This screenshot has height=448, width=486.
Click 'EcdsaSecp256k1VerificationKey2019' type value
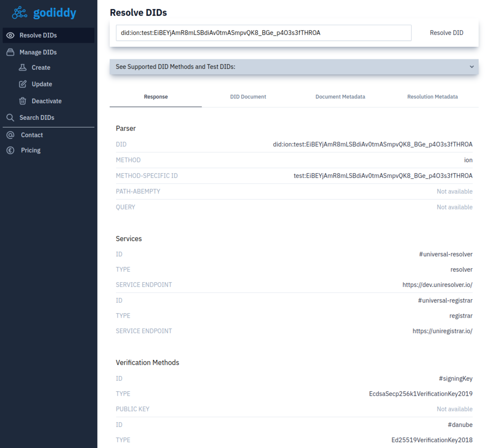tap(421, 394)
